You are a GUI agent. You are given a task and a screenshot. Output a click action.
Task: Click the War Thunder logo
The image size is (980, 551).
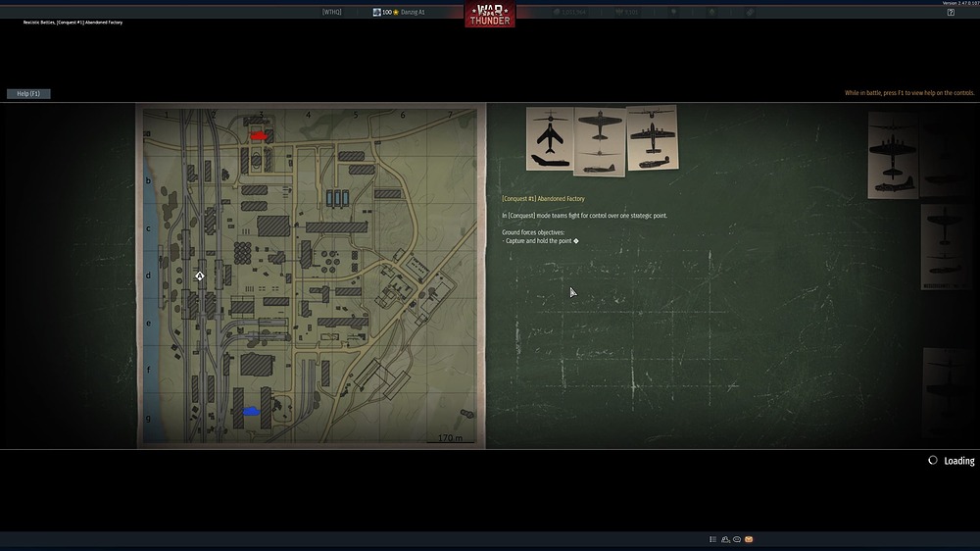pyautogui.click(x=490, y=15)
